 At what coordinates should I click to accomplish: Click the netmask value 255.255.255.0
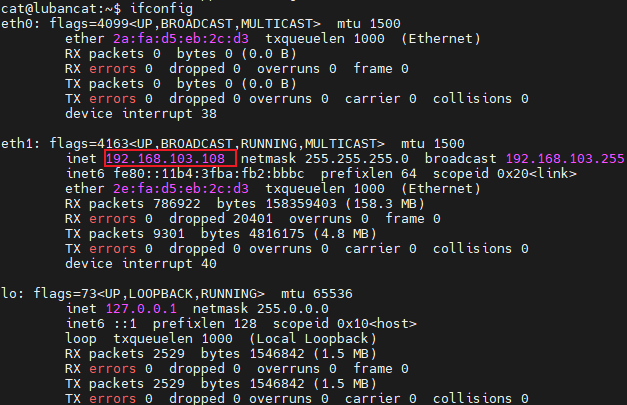click(x=357, y=159)
